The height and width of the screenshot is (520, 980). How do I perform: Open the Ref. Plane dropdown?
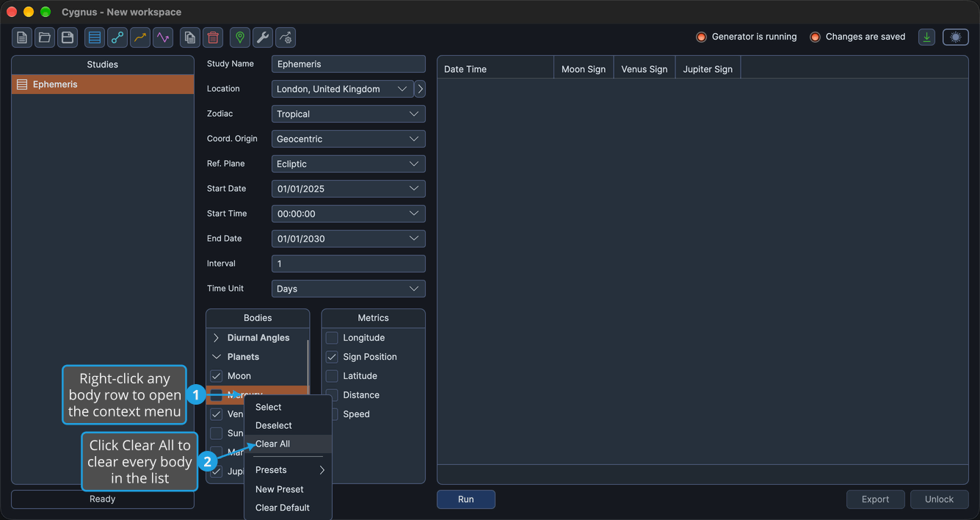(348, 164)
